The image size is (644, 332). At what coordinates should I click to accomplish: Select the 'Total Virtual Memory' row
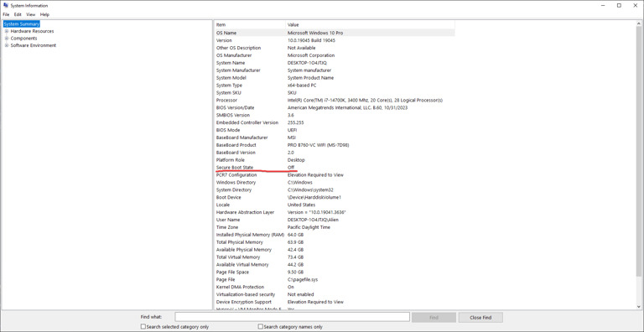(x=335, y=257)
